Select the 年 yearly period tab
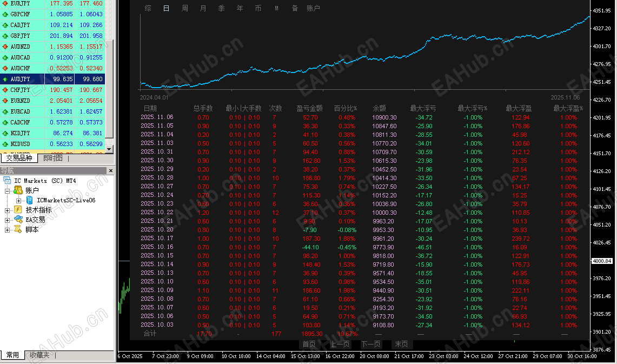Viewport: 617px width, 364px height. coord(240,8)
